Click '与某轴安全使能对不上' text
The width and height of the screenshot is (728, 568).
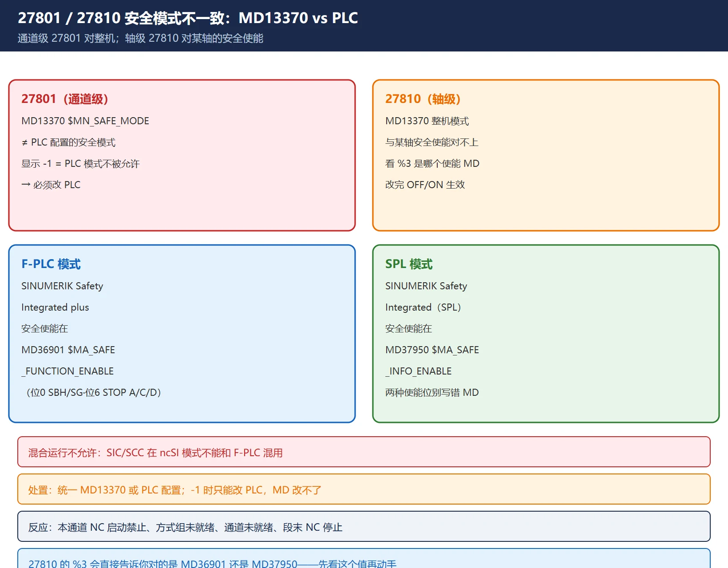(432, 142)
